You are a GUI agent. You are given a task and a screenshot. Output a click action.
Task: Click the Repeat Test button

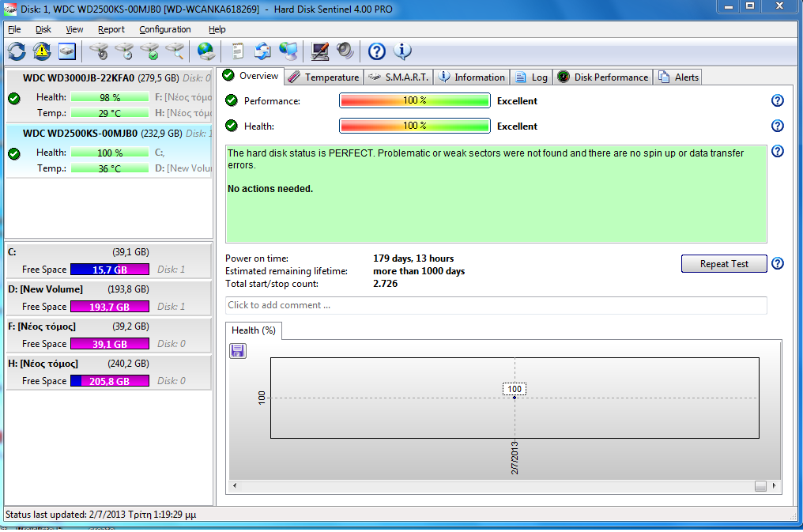coord(724,264)
